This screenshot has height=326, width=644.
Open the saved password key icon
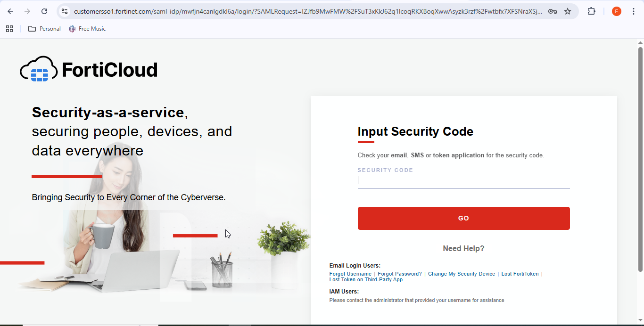(553, 11)
